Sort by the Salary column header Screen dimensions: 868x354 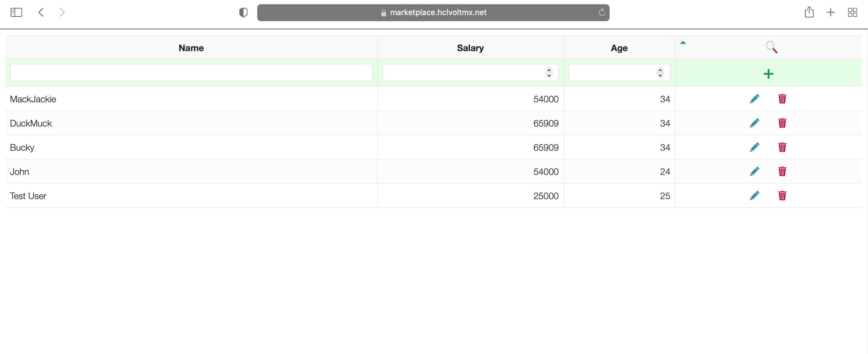tap(470, 48)
